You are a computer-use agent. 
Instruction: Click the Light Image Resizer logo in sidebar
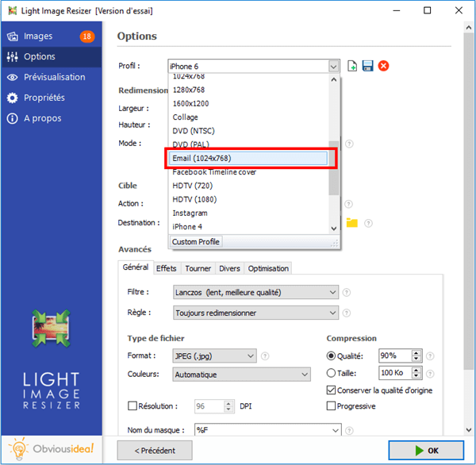52,329
